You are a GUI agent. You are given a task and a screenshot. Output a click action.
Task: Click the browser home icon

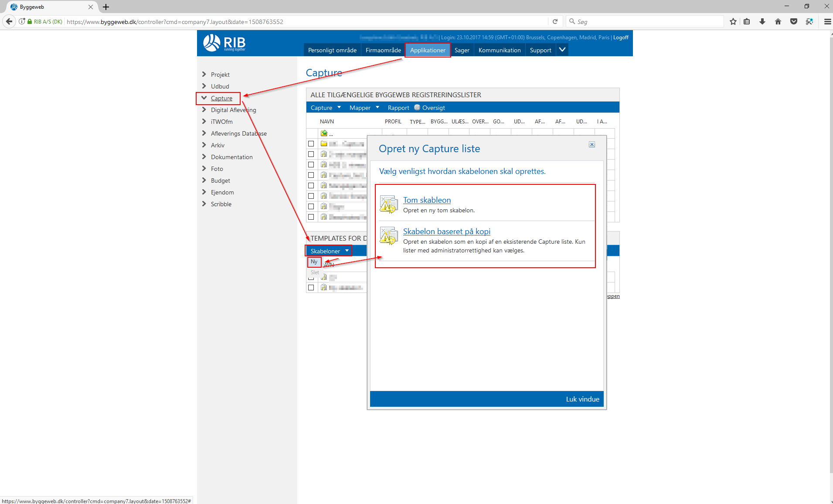(x=778, y=21)
